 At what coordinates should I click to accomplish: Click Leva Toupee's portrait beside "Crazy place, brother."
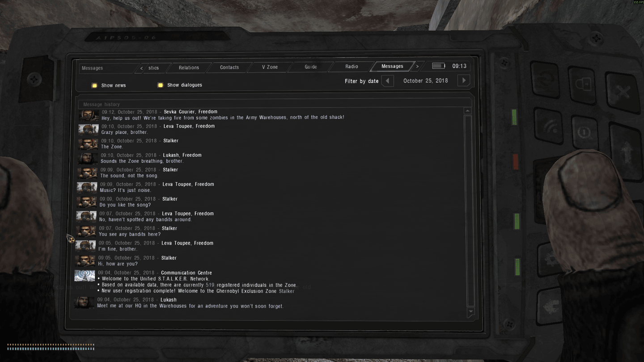89,130
